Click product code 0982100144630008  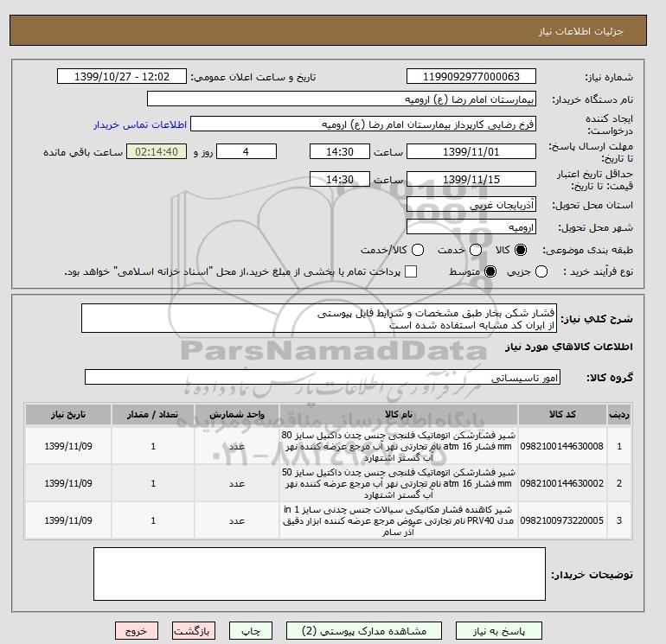(561, 446)
